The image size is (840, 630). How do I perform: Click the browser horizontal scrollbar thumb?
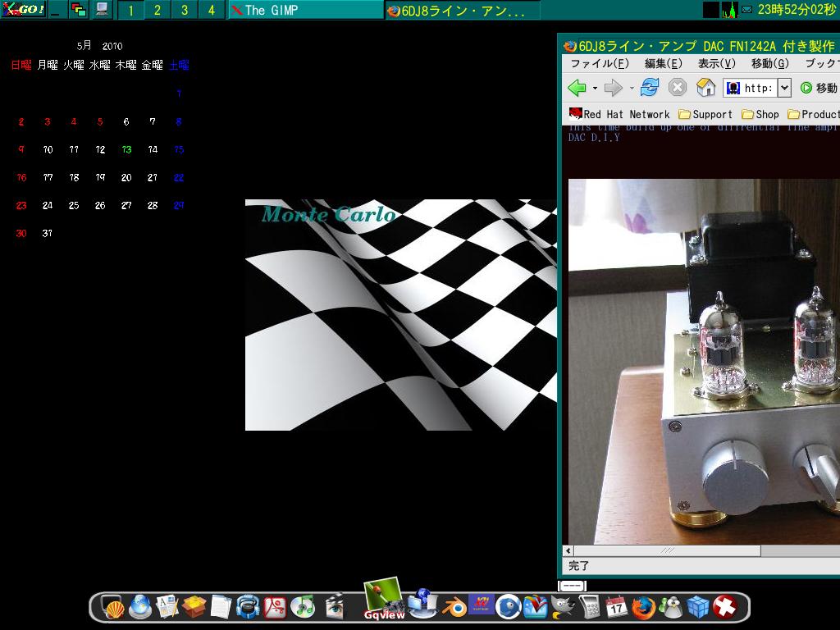(x=666, y=550)
